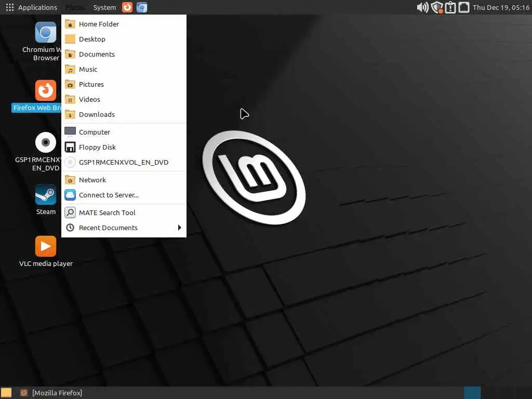Image resolution: width=532 pixels, height=399 pixels.
Task: Close the open Places menu in the panel
Action: 75,7
